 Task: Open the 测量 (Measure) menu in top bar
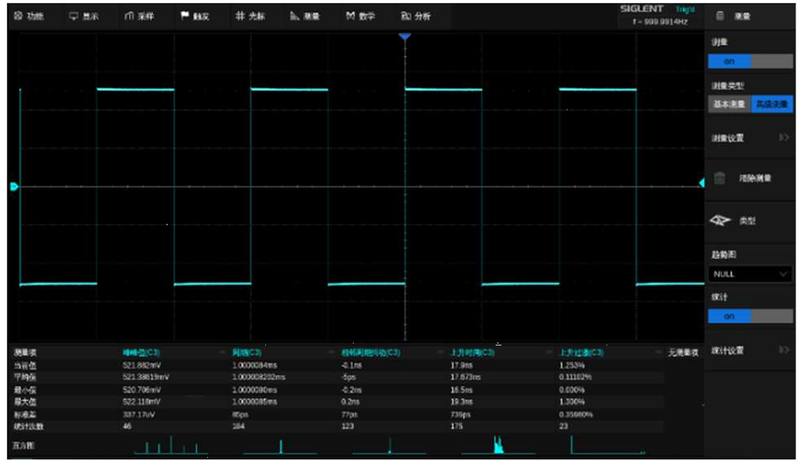305,16
